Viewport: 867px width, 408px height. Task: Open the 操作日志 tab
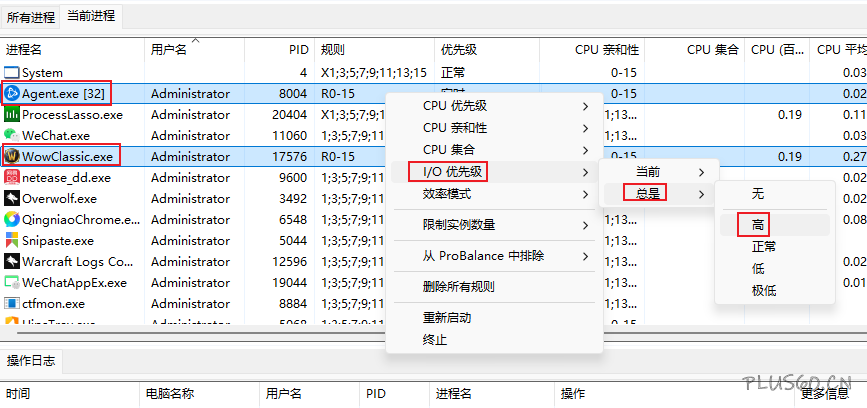pos(31,361)
